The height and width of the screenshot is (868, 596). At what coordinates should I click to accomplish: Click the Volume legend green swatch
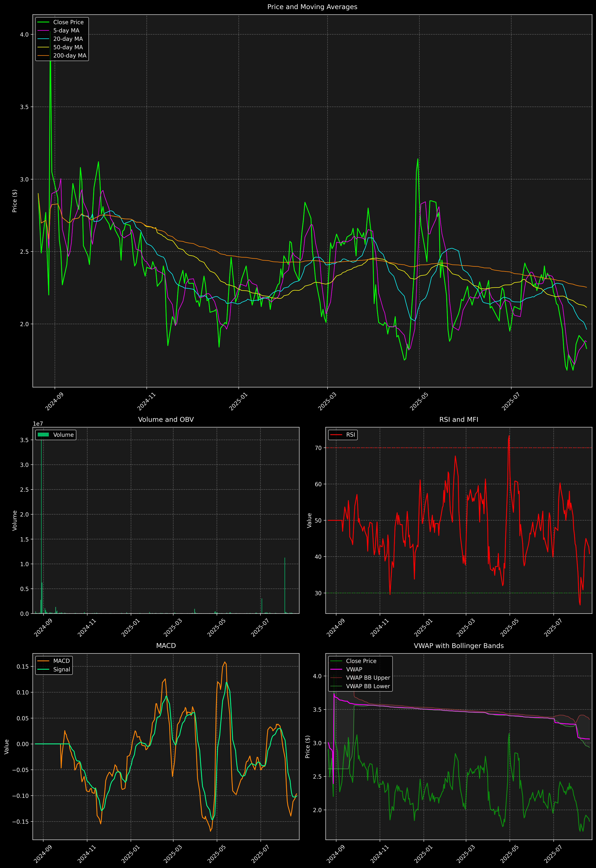(43, 435)
